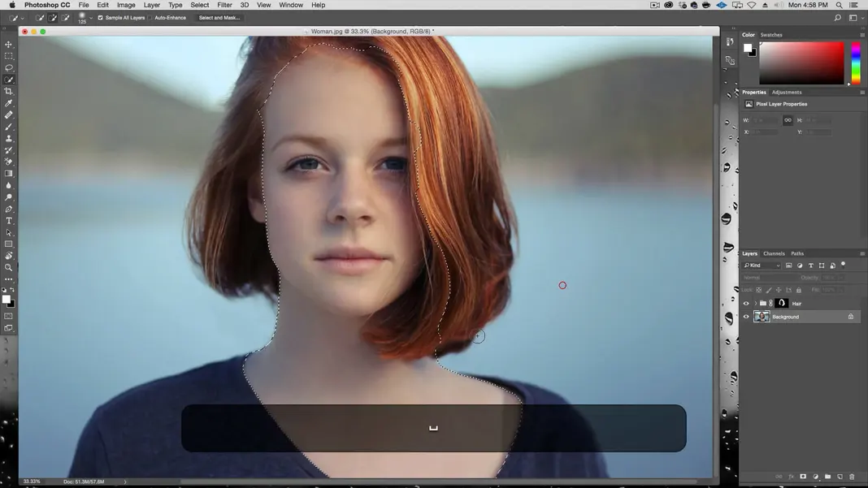Select the Healing Brush tool

click(8, 115)
